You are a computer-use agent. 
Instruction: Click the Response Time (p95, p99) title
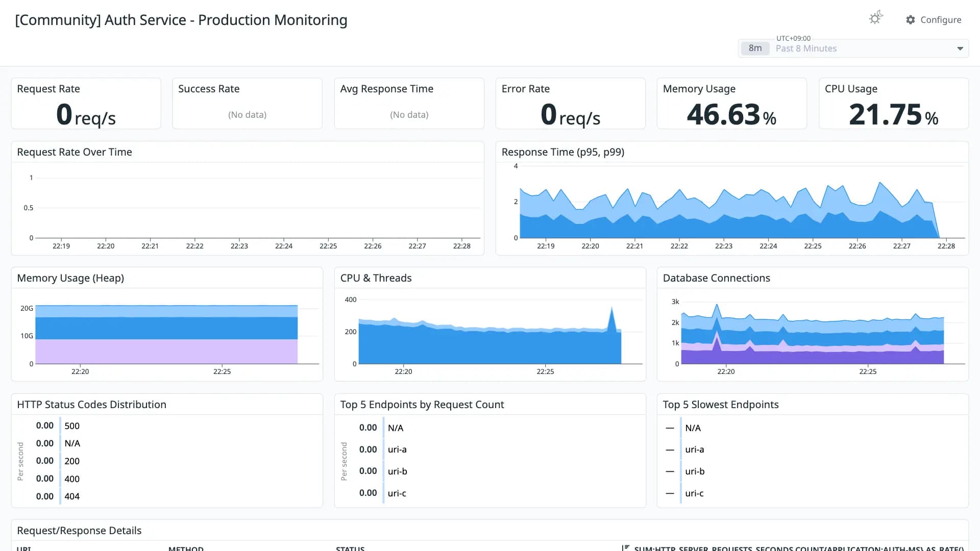click(563, 152)
